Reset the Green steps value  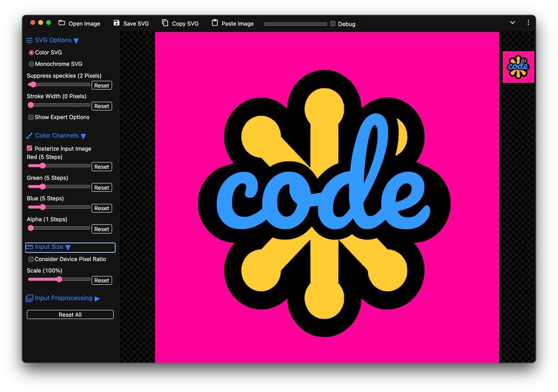[102, 188]
